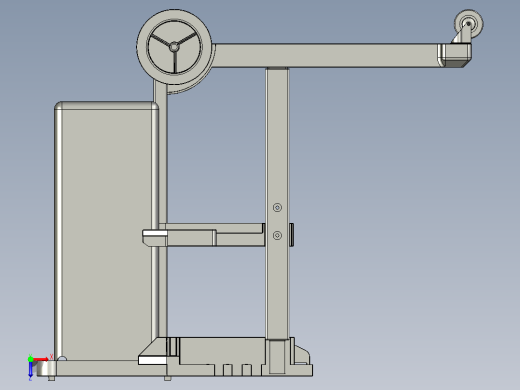Select the tall vertical column with two screws
Image resolution: width=520 pixels, height=390 pixels.
[x=277, y=203]
